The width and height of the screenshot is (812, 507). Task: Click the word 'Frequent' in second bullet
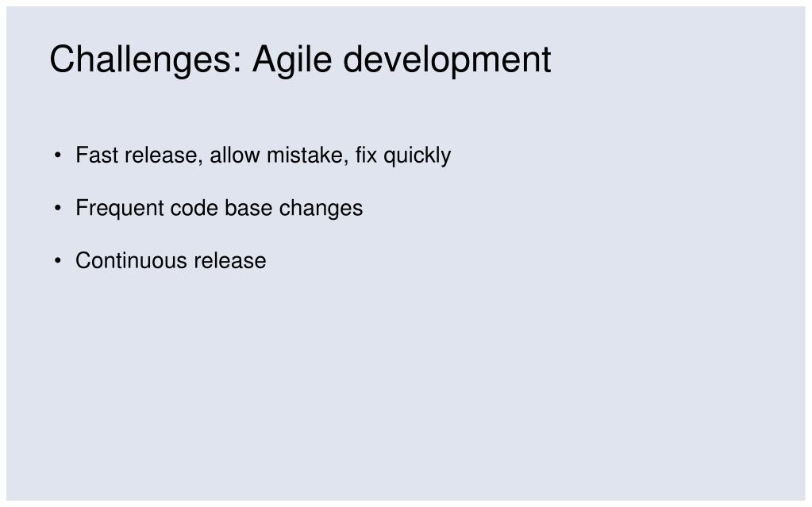(x=120, y=208)
